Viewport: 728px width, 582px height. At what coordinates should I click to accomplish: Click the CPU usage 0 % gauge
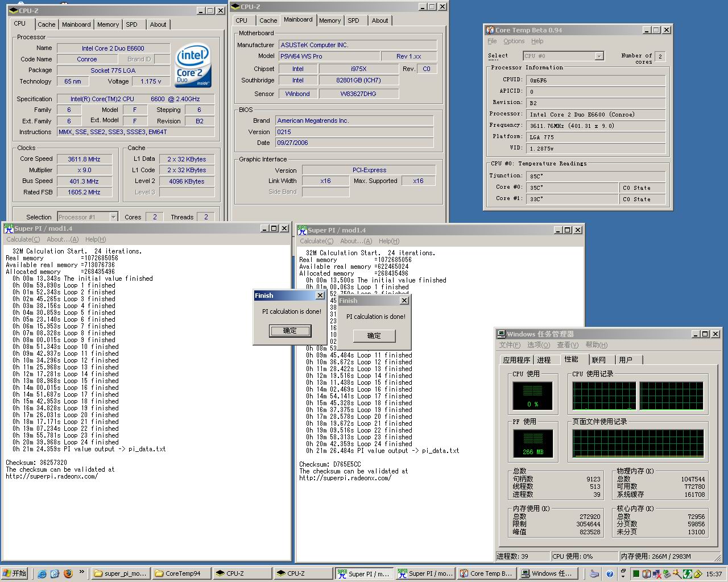click(532, 396)
